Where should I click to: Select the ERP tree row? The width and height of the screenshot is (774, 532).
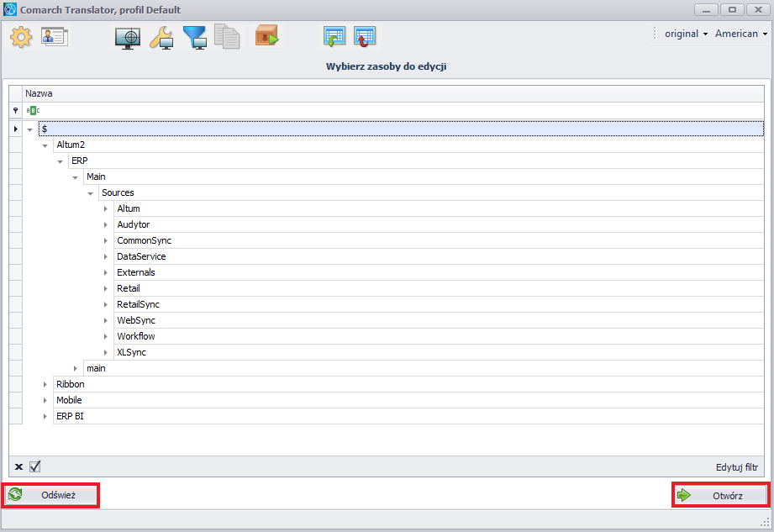tap(416, 161)
